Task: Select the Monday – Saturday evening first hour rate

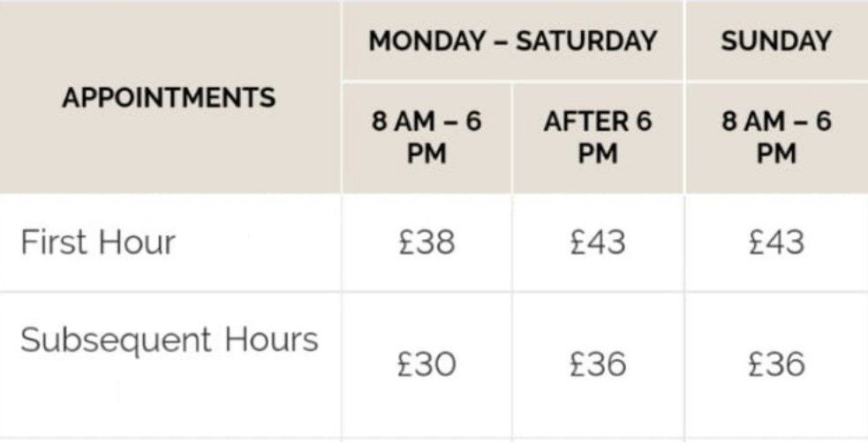Action: click(598, 243)
